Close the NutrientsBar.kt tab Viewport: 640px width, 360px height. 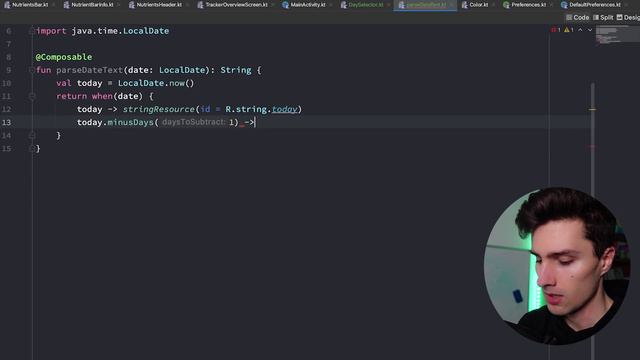53,5
